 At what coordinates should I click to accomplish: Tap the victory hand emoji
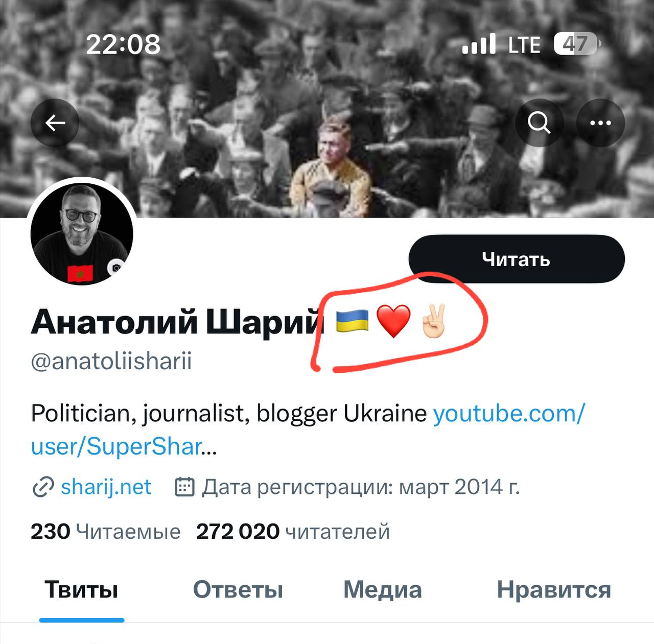(433, 321)
